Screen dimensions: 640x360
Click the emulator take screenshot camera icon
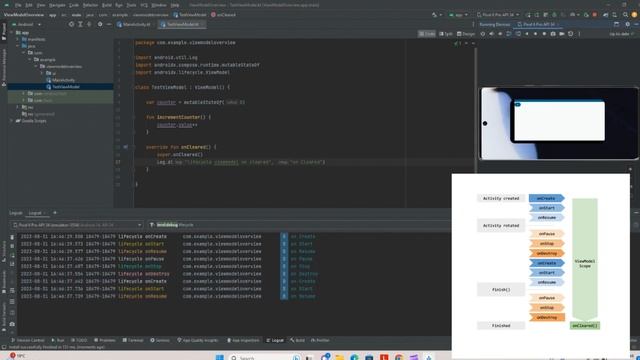[553, 34]
